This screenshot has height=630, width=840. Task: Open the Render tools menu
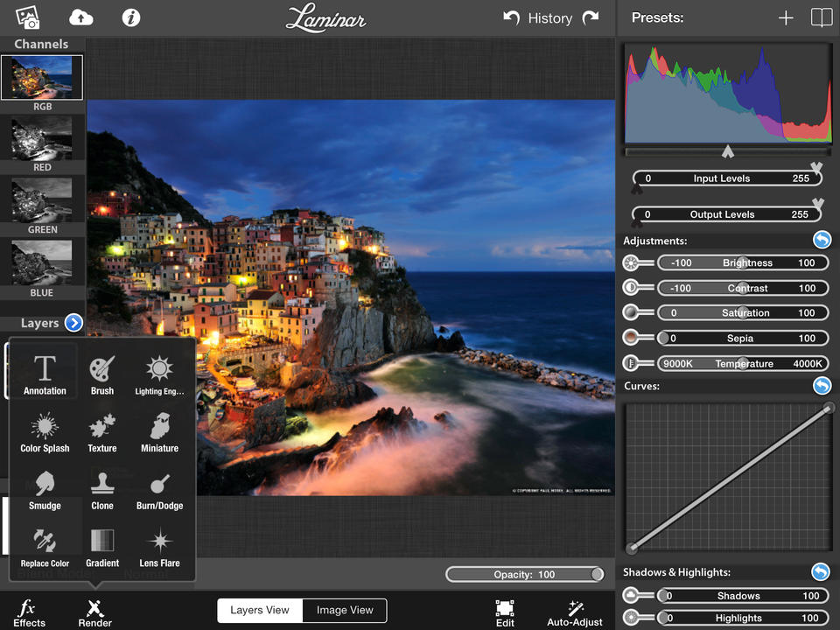94,613
